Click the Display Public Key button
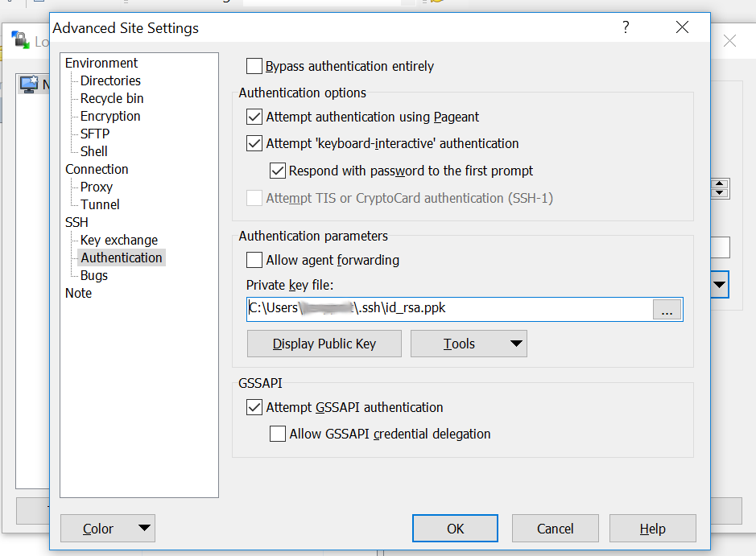Image resolution: width=756 pixels, height=556 pixels. click(324, 344)
